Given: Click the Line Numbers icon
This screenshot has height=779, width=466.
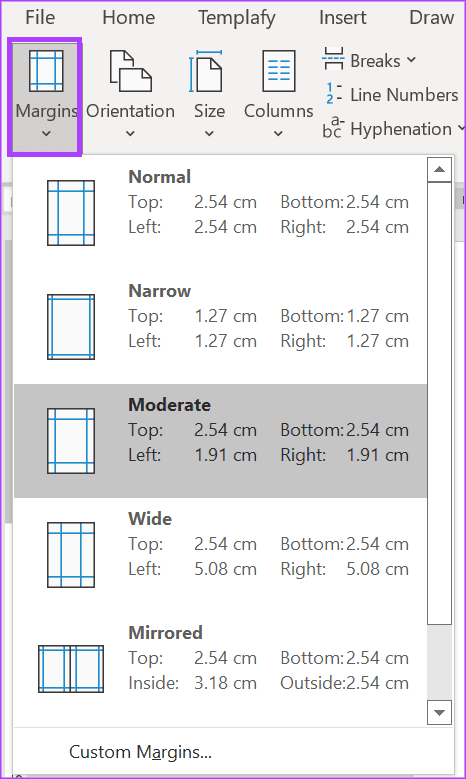Looking at the screenshot, I should pyautogui.click(x=333, y=94).
